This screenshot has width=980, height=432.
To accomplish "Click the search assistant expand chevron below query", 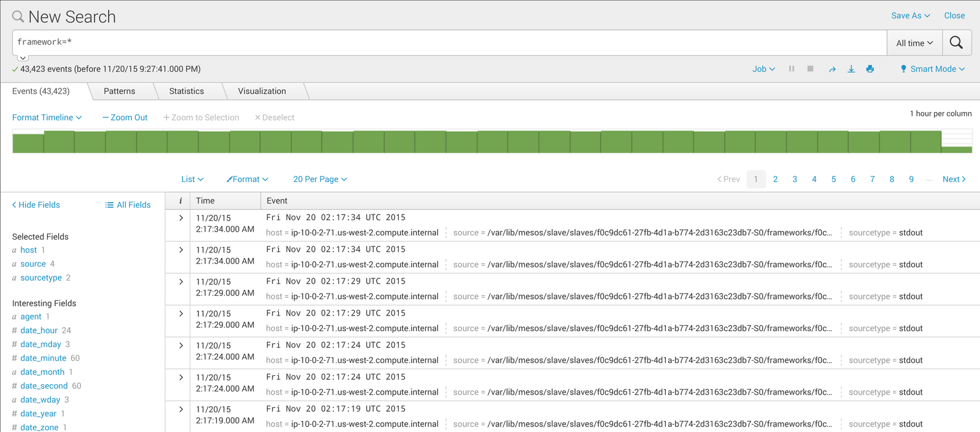I will [23, 58].
